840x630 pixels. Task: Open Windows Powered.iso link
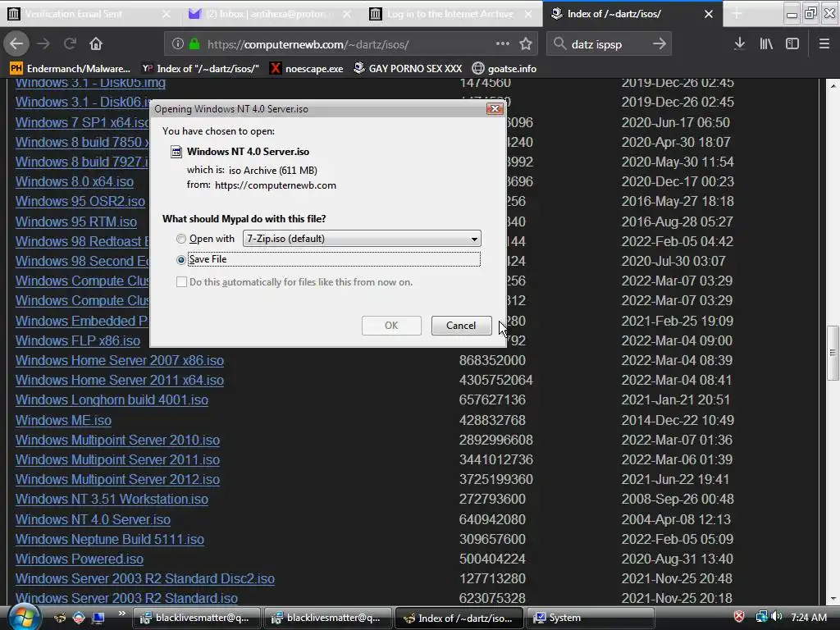80,559
